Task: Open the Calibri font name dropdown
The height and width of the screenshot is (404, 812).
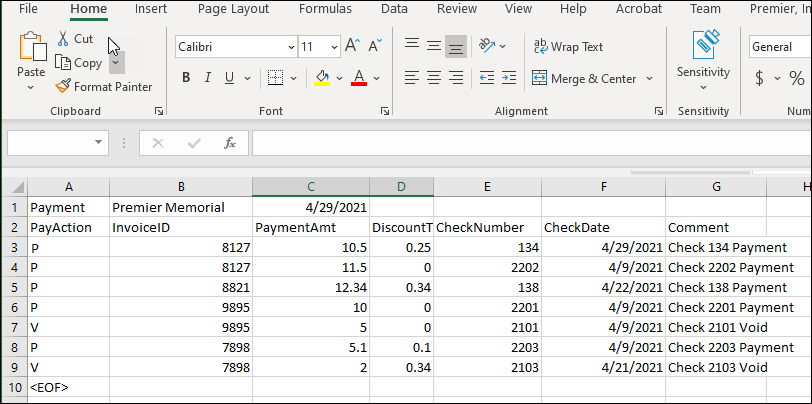Action: coord(290,46)
